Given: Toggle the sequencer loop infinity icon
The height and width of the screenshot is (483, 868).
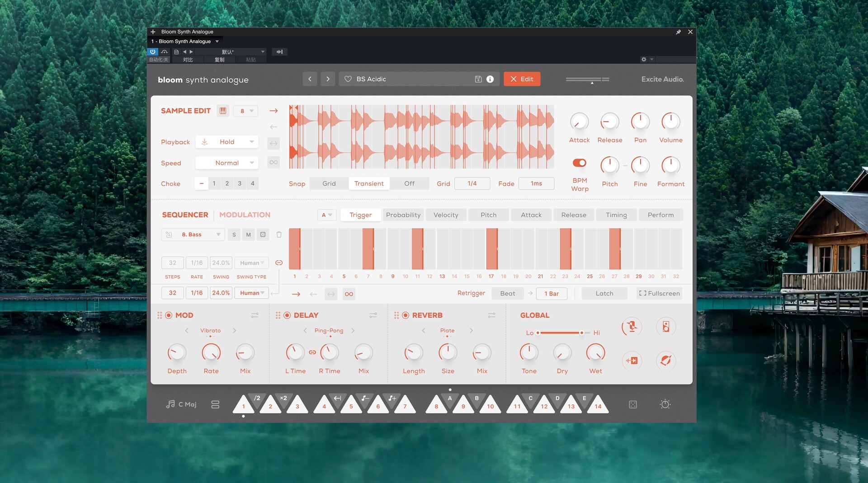Looking at the screenshot, I should [x=349, y=294].
